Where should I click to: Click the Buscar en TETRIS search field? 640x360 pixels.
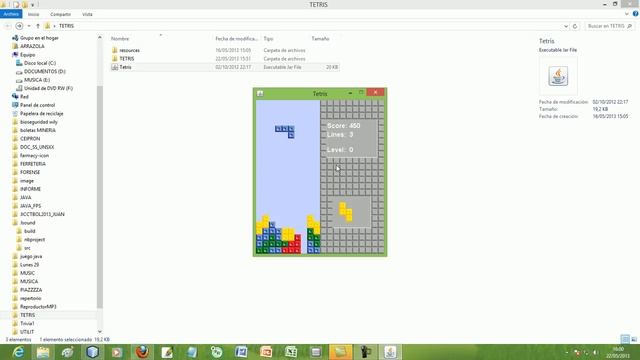(609, 26)
